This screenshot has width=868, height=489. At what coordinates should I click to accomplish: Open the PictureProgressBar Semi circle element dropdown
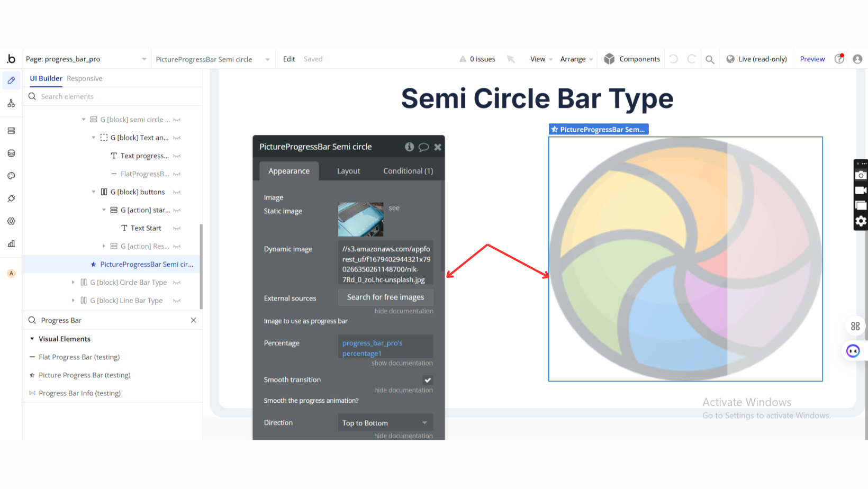click(x=213, y=59)
